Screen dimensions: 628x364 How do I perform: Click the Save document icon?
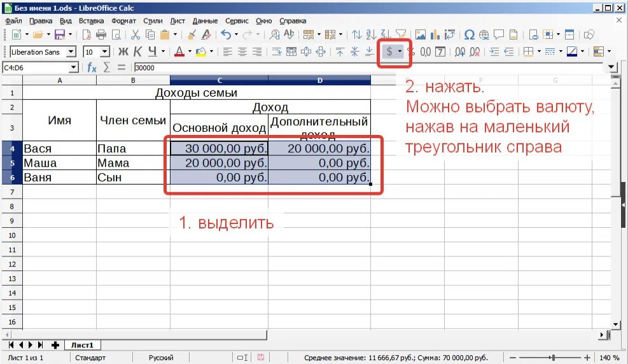pyautogui.click(x=60, y=35)
